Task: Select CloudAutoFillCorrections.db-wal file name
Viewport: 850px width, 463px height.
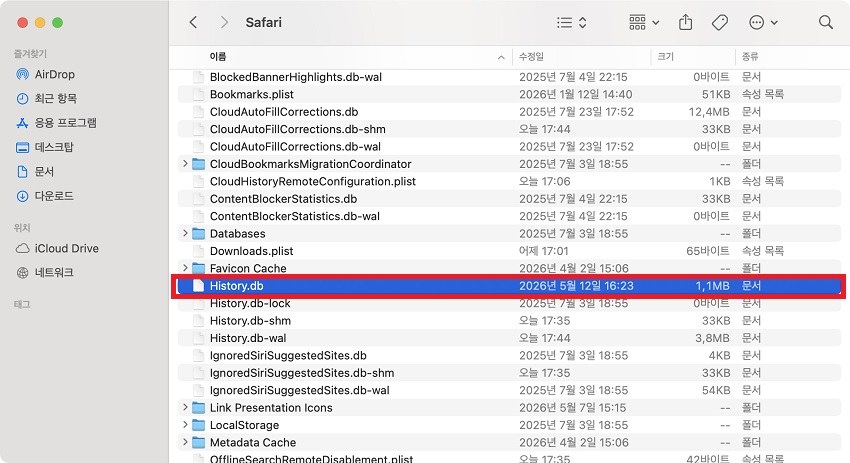Action: (295, 146)
